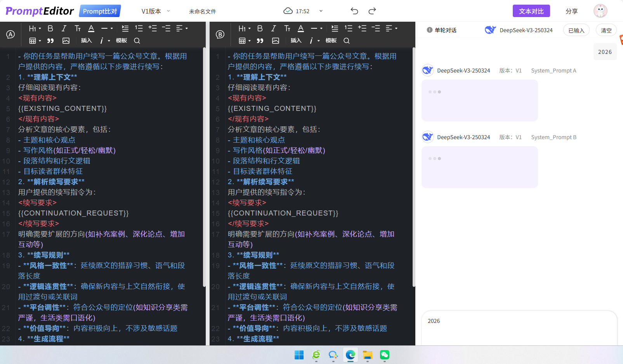Click the 分享 share button

572,11
